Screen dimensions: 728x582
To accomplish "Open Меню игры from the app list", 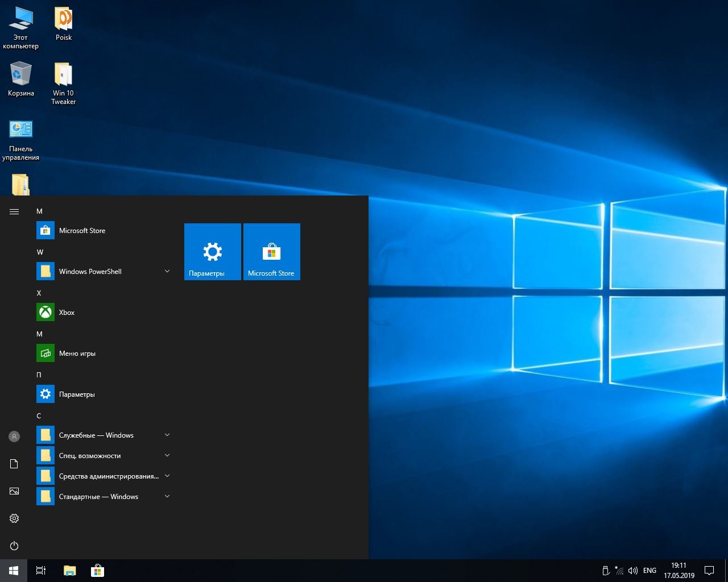I will (77, 354).
